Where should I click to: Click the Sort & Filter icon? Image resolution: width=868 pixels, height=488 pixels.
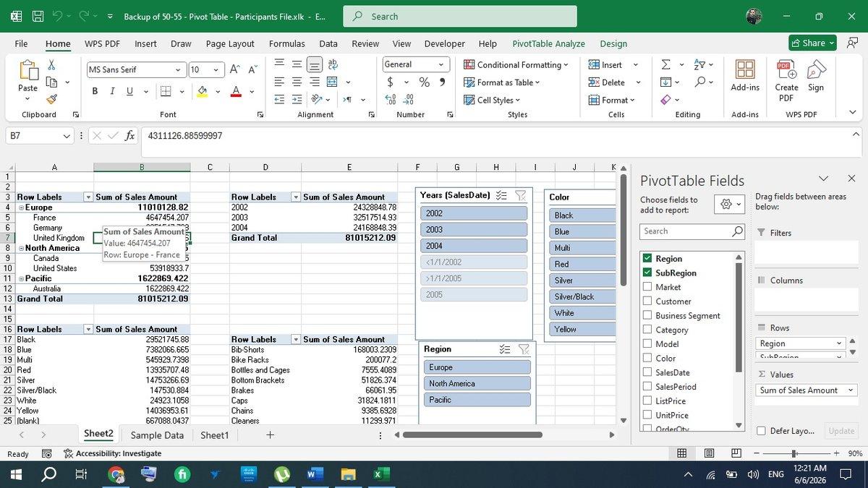point(699,64)
